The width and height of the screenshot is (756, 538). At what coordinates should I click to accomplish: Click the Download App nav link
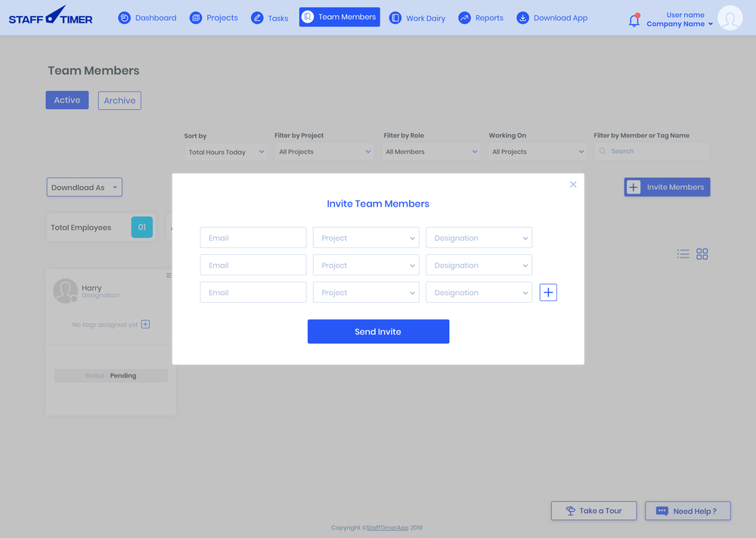552,18
